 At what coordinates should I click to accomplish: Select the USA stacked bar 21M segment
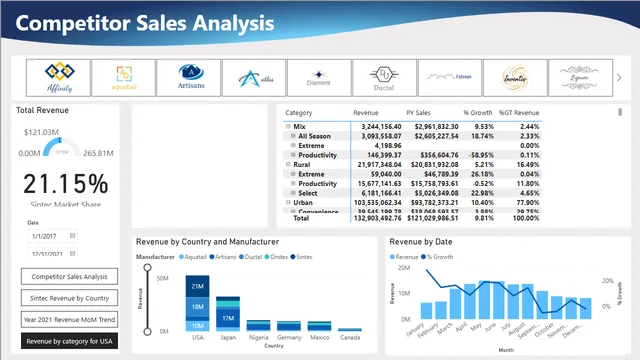click(x=198, y=287)
